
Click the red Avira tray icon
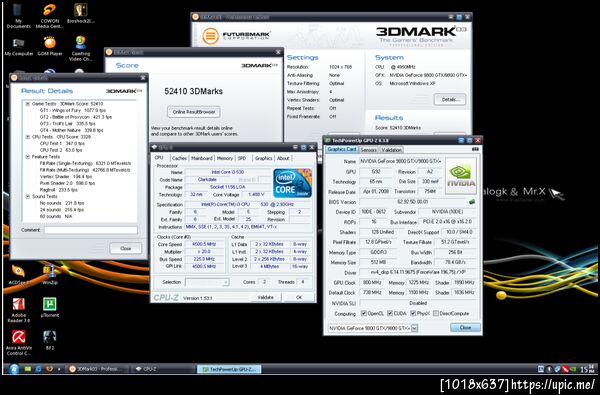565,369
